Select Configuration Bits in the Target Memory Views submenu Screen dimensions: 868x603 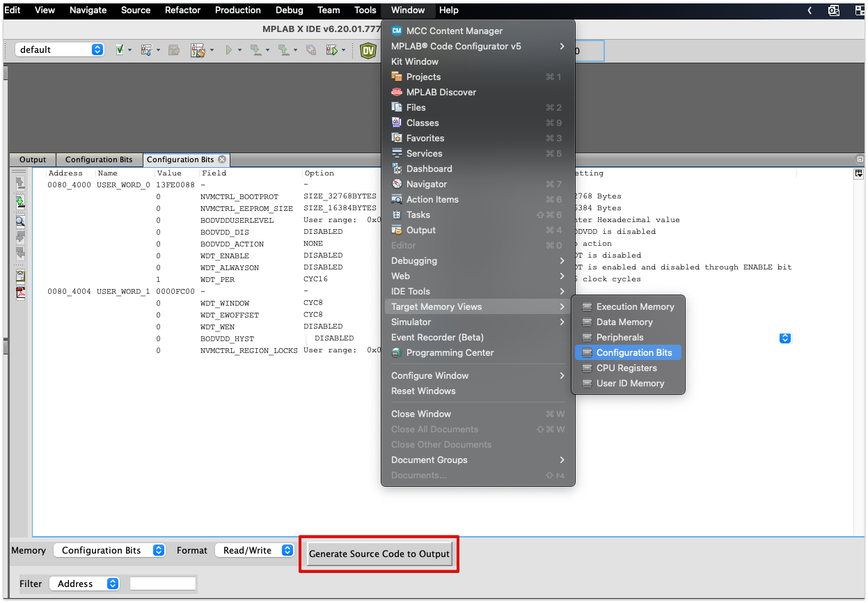(x=628, y=352)
